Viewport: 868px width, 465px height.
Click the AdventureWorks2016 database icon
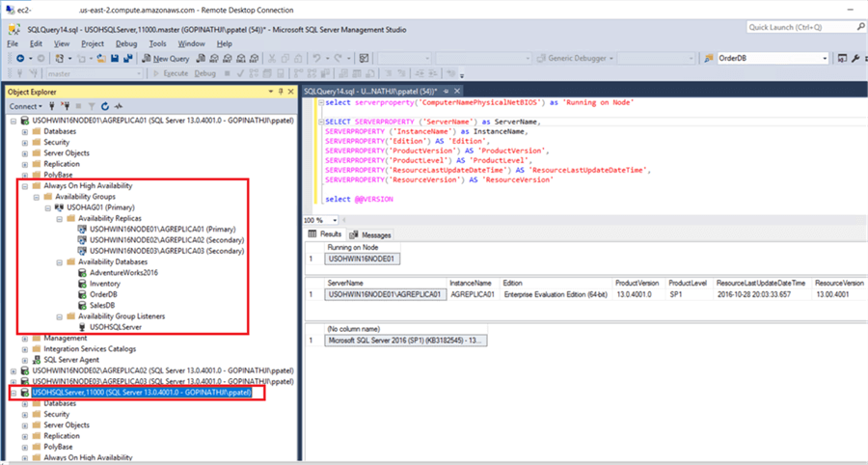tap(82, 272)
